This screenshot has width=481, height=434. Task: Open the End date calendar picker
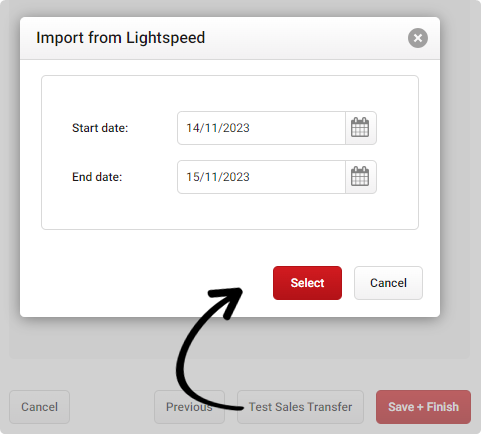click(361, 177)
